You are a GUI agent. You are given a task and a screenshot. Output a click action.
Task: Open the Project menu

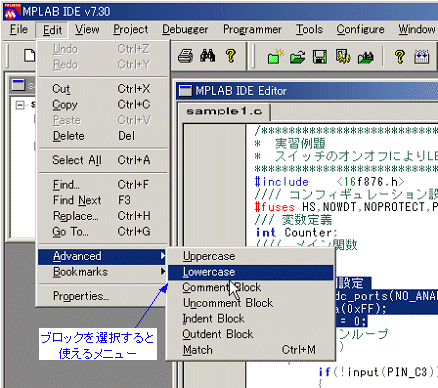(131, 29)
